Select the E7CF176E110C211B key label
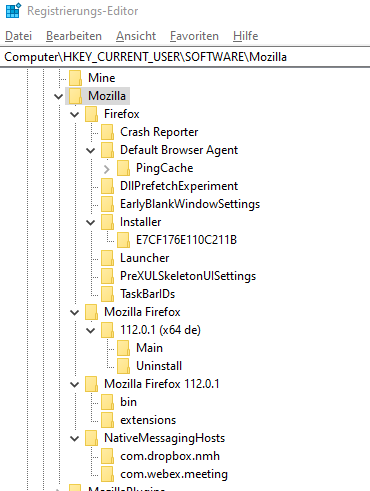 (186, 240)
